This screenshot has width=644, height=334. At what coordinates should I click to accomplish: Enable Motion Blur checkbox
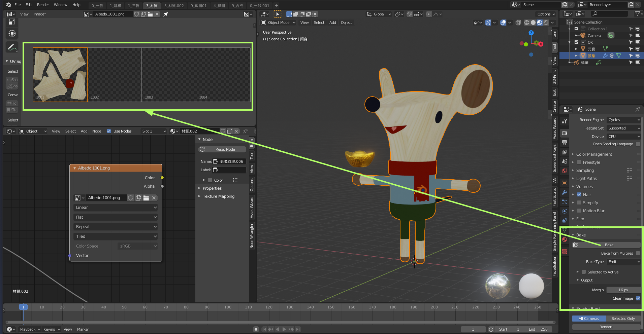(579, 211)
